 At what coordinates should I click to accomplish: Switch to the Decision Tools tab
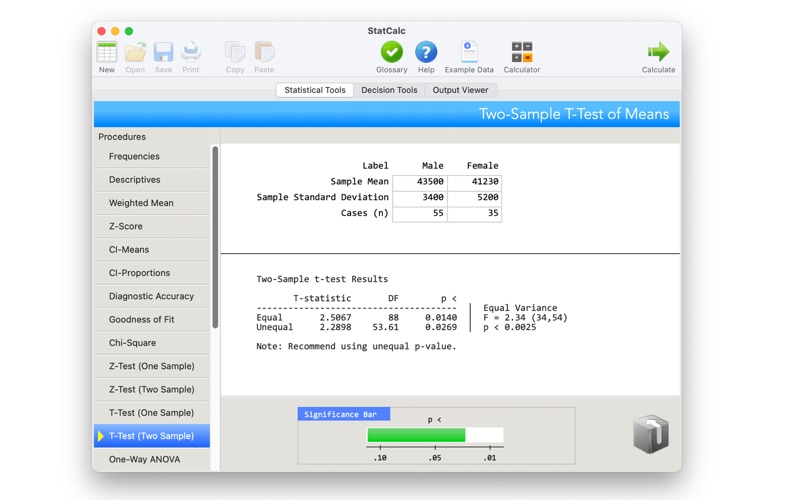pyautogui.click(x=389, y=90)
